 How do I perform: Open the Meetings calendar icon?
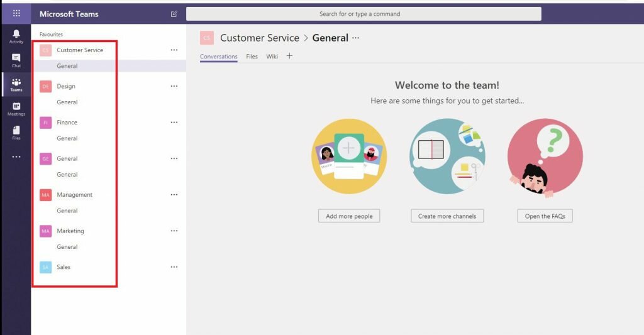pyautogui.click(x=16, y=109)
